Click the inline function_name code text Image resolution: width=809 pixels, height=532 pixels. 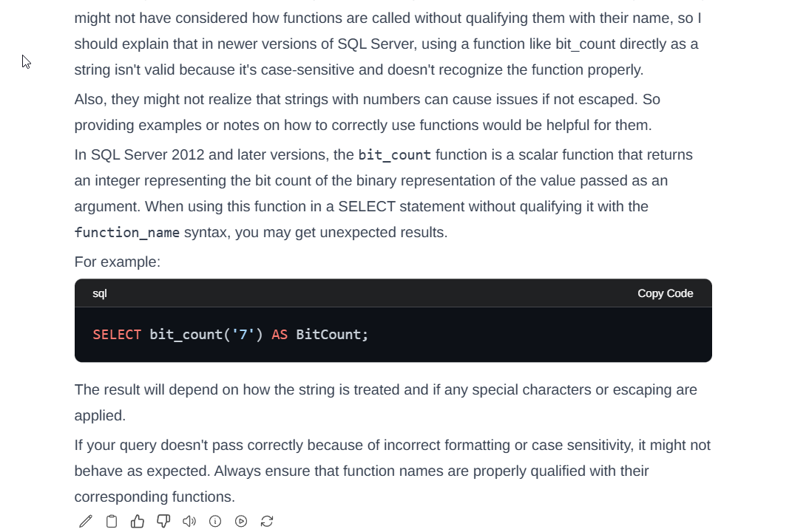127,233
